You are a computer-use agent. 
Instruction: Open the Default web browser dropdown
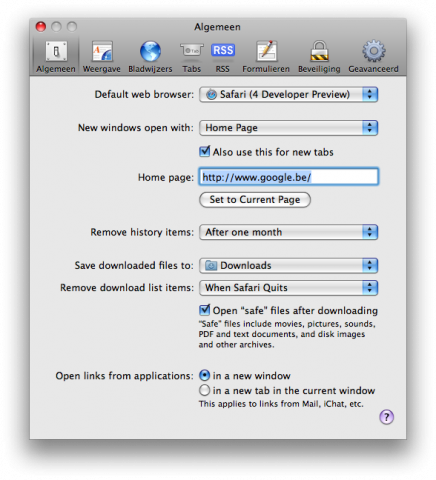288,94
